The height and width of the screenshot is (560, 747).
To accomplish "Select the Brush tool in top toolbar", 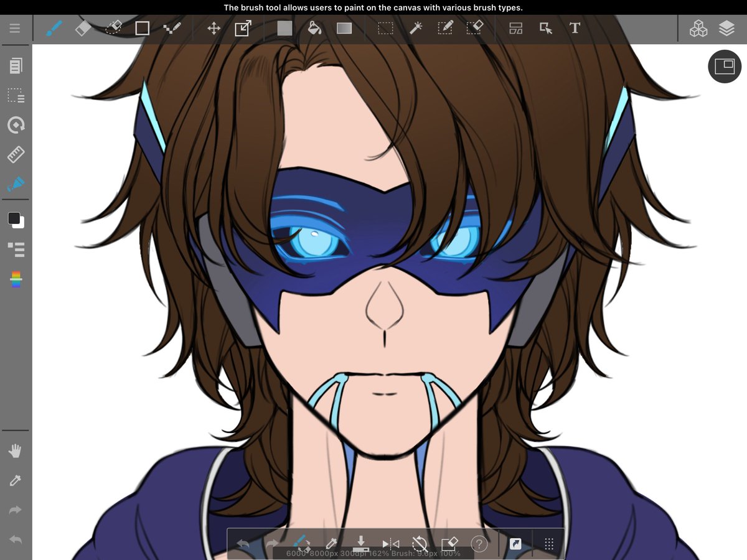I will point(54,28).
